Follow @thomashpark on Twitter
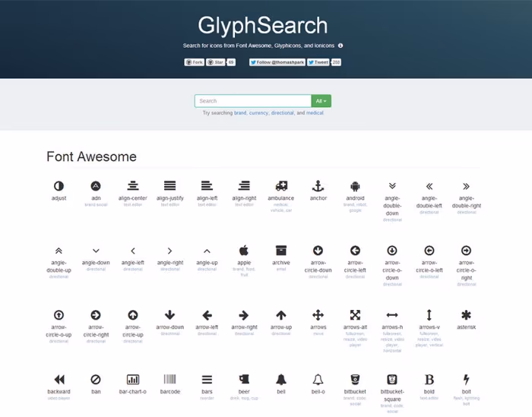 point(277,62)
